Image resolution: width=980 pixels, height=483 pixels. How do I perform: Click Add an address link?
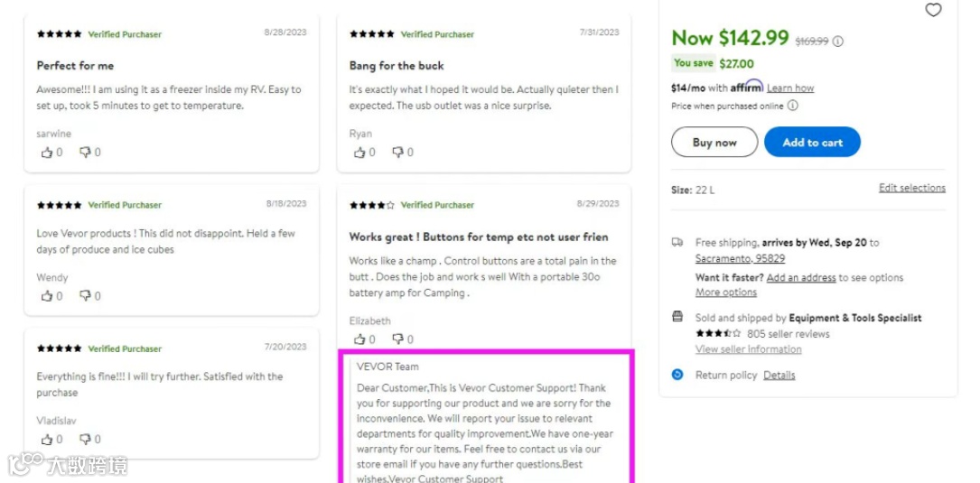coord(800,278)
